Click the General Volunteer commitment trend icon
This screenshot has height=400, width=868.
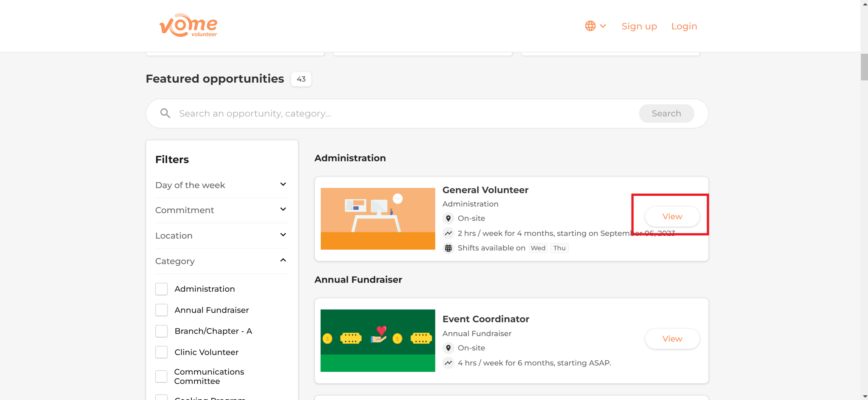[448, 233]
